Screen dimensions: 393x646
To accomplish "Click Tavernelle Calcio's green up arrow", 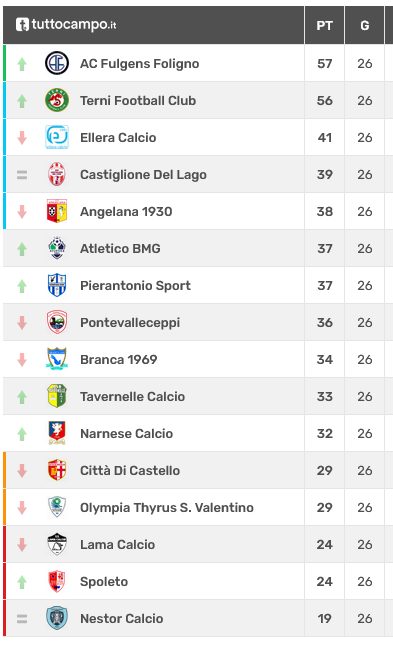I will 22,397.
